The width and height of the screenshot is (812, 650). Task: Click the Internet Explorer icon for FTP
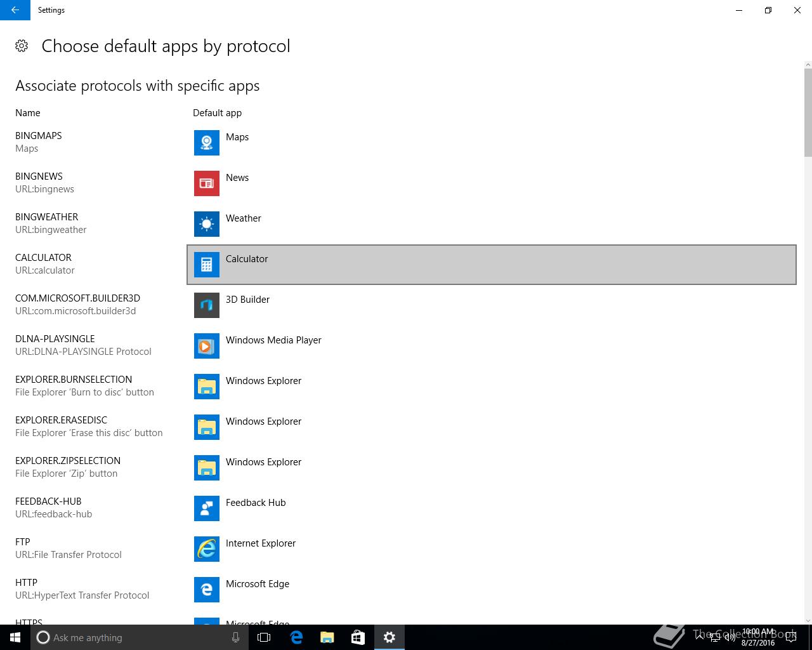207,549
